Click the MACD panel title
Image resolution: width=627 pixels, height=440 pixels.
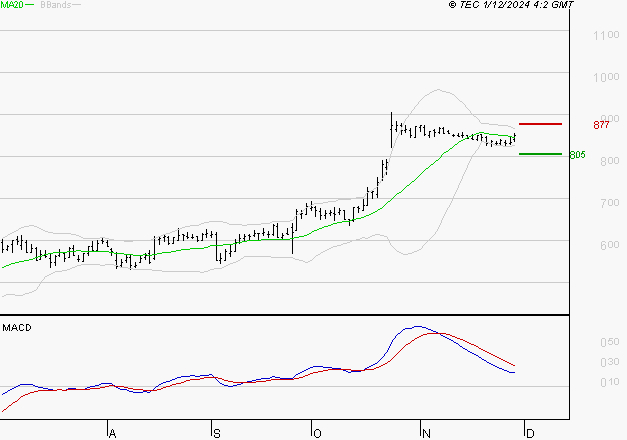(17, 328)
